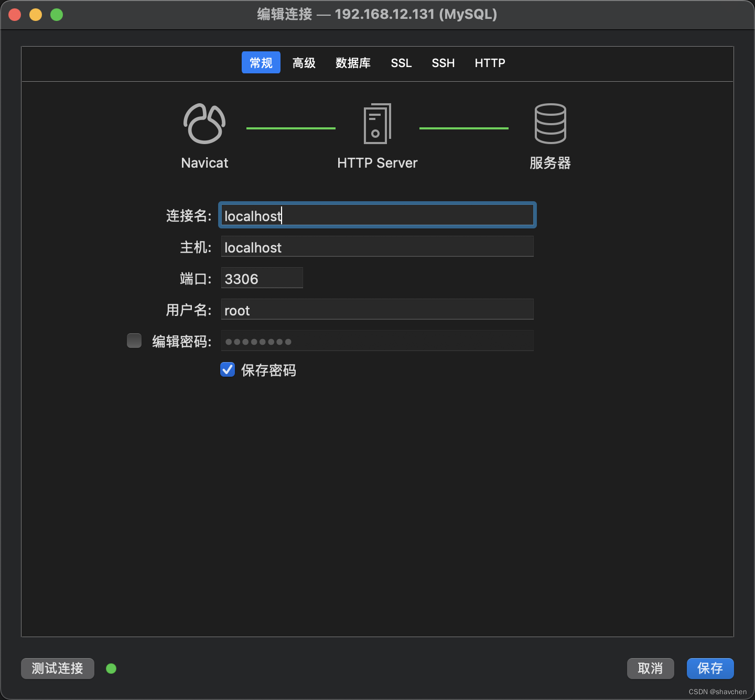Click the HTTP Server tower icon
The height and width of the screenshot is (700, 755).
tap(377, 124)
